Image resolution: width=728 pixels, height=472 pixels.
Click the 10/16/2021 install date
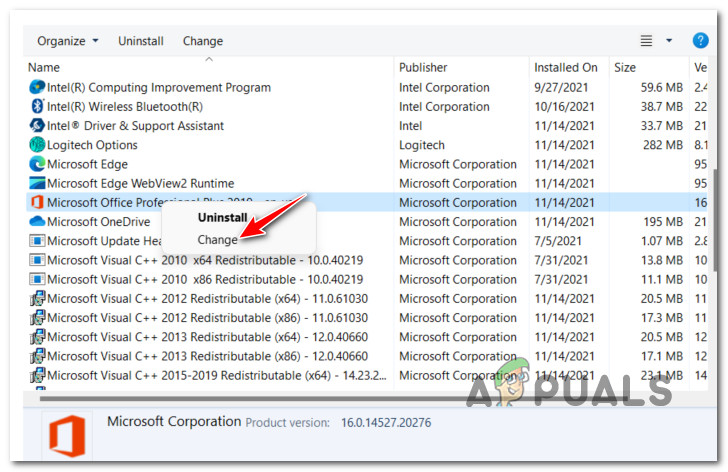coord(564,107)
